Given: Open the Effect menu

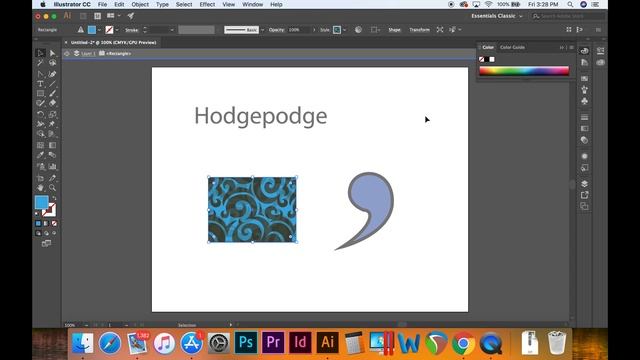Looking at the screenshot, I should pyautogui.click(x=207, y=4).
